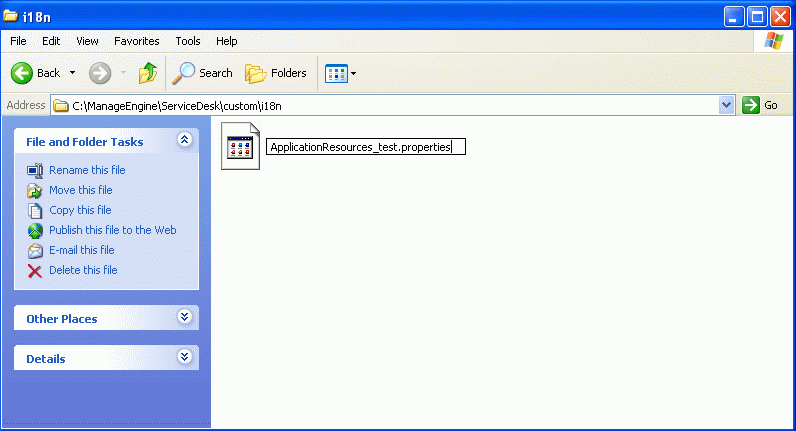Click Move this file link
This screenshot has width=796, height=431.
(x=81, y=190)
